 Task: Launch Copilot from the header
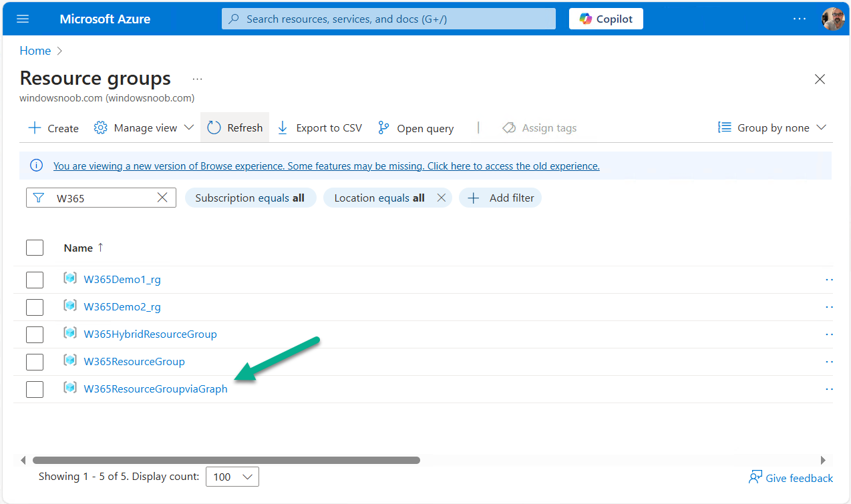[x=606, y=19]
